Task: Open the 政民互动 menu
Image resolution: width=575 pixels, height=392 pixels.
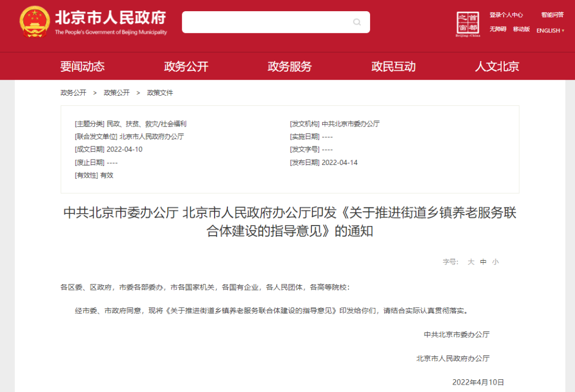Action: pos(393,66)
